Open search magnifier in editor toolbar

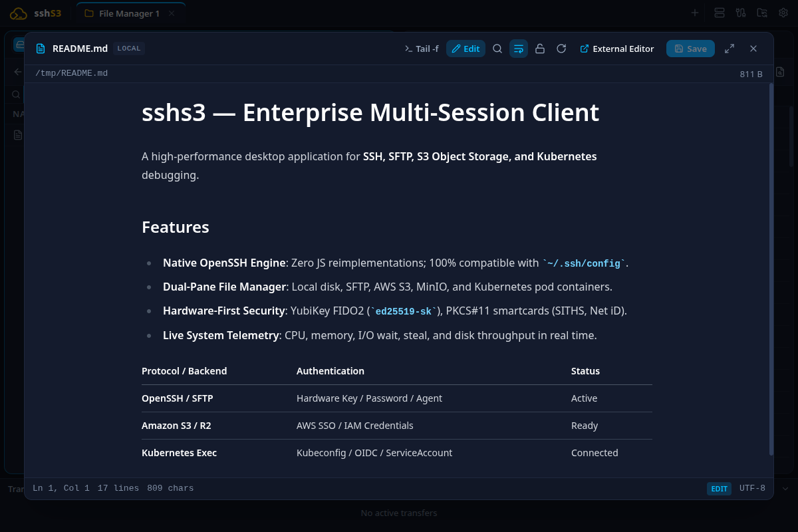(x=497, y=49)
